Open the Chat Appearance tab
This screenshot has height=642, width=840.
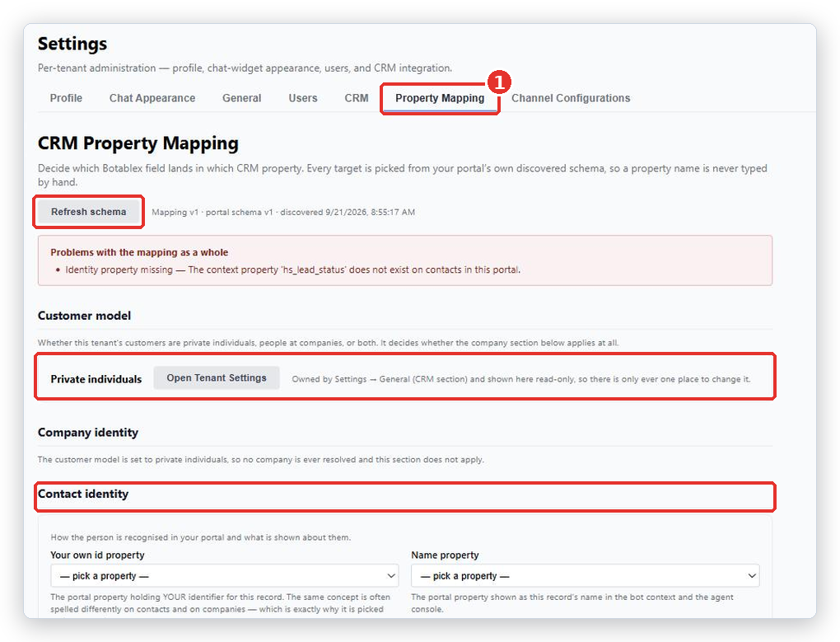[152, 98]
